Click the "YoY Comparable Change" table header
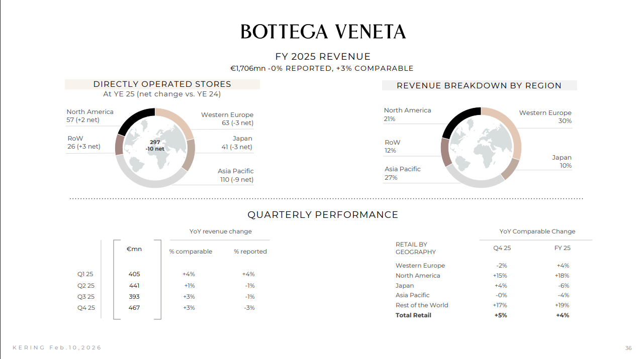The width and height of the screenshot is (644, 359). click(537, 231)
